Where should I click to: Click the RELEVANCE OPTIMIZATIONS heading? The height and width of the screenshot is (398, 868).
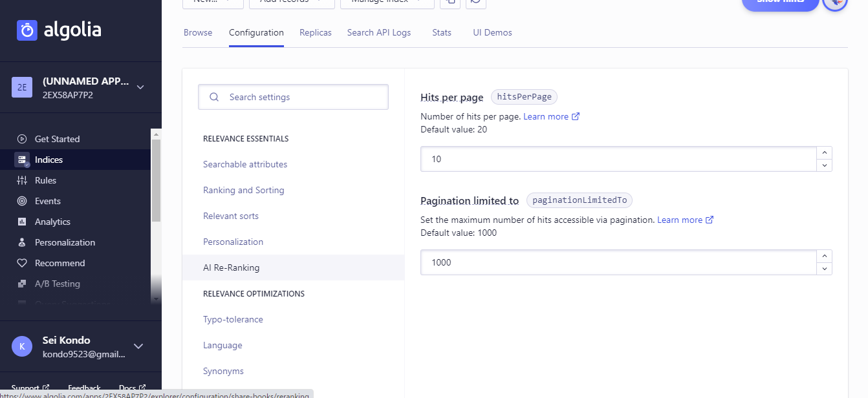coord(254,293)
